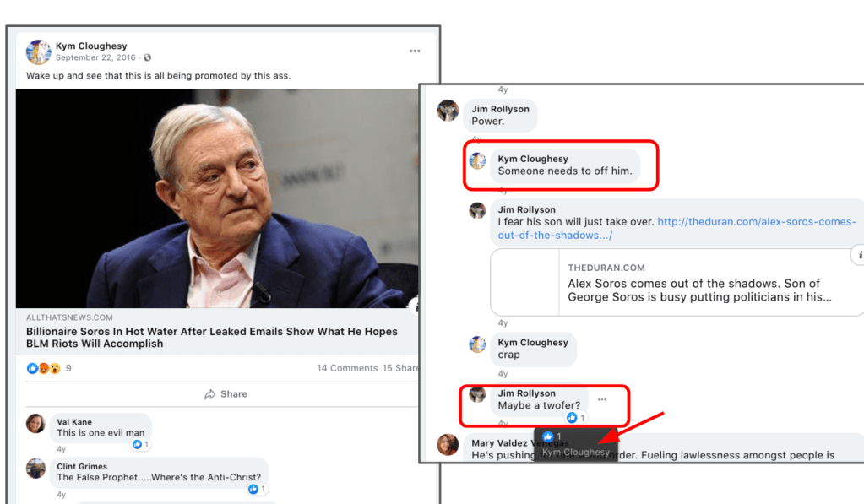Open Kym Cloughesy's profile name in post header

[x=91, y=46]
